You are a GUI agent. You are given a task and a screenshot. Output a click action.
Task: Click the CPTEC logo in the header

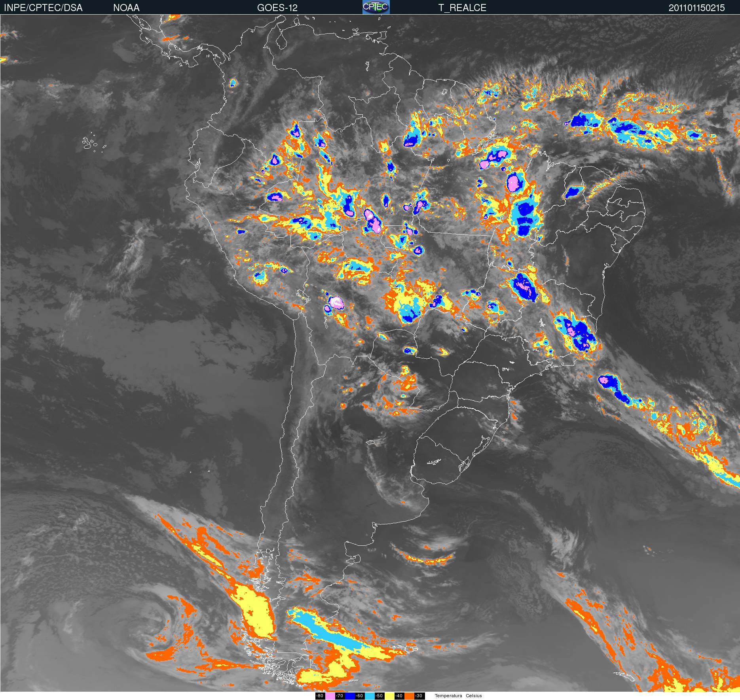pos(376,7)
